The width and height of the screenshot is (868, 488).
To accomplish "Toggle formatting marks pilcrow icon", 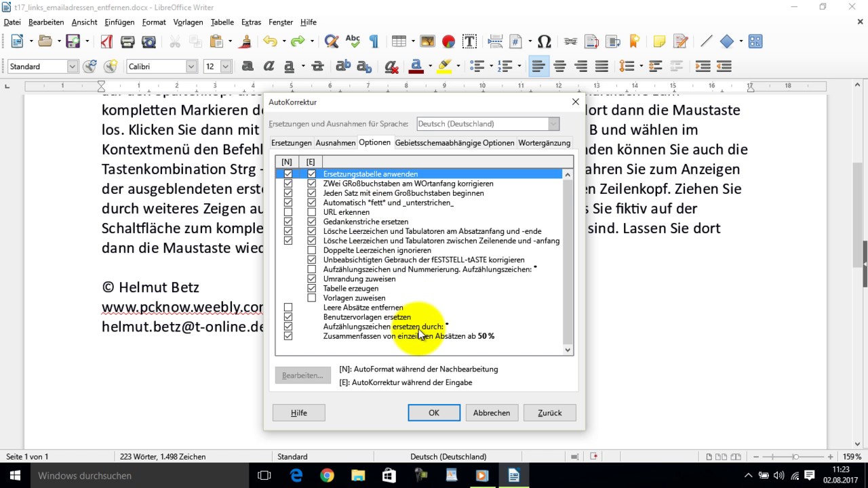I will point(374,41).
